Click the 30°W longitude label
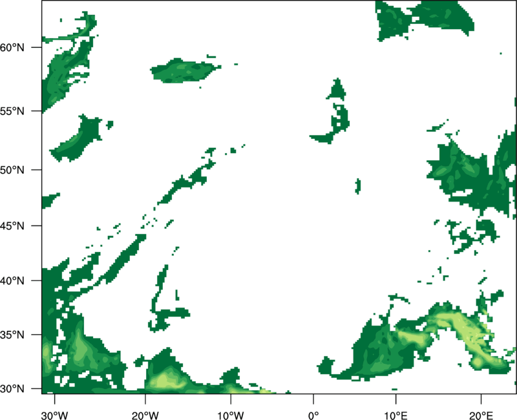 tap(55, 415)
